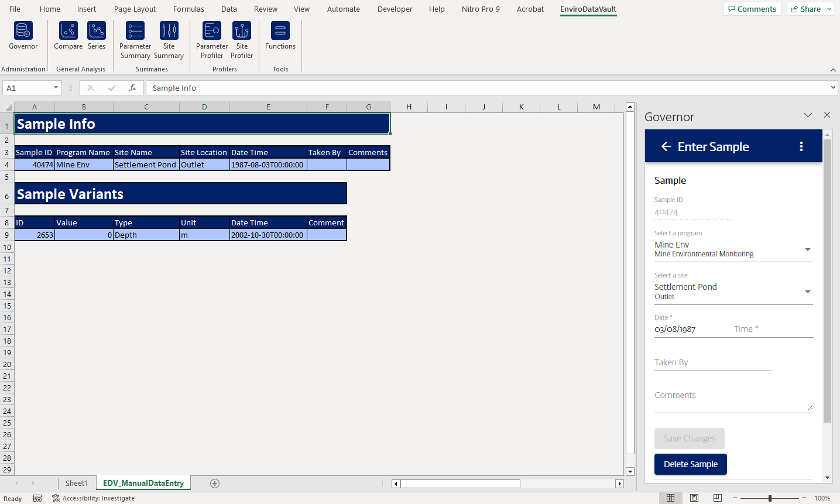The image size is (840, 504).
Task: Add a new worksheet
Action: coord(215,484)
